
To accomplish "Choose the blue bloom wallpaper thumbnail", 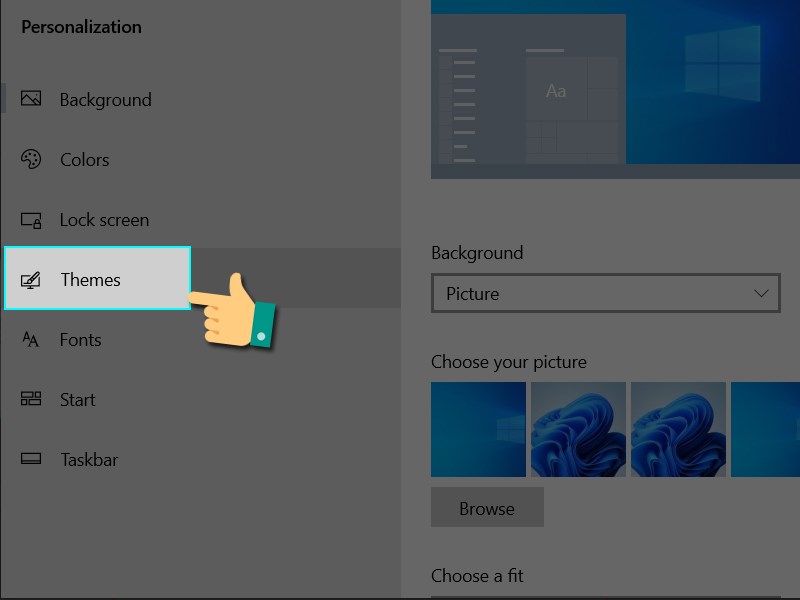I will [x=578, y=429].
